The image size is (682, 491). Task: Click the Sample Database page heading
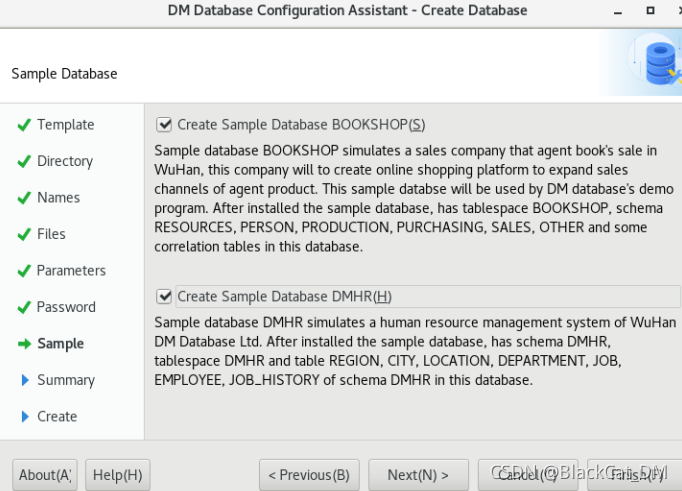(x=64, y=74)
